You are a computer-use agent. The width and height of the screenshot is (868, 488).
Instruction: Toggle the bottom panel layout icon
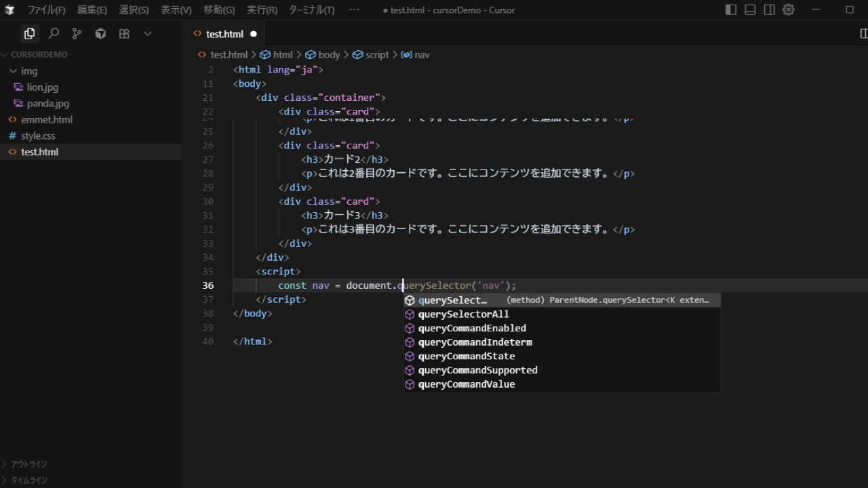pos(750,10)
